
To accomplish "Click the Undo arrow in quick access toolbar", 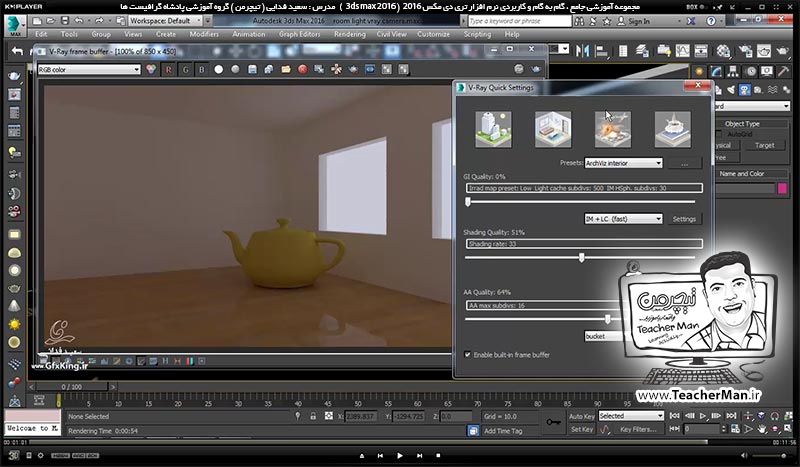I will pyautogui.click(x=79, y=21).
